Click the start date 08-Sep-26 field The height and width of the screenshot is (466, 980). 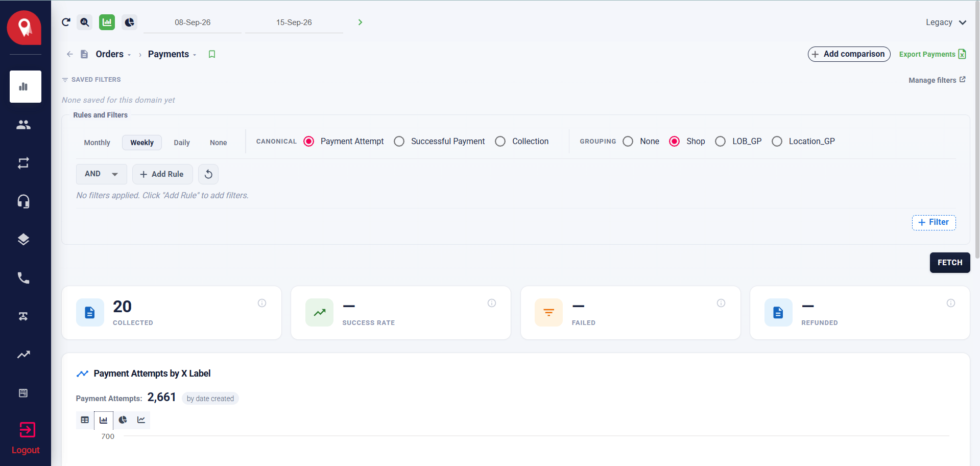point(193,22)
